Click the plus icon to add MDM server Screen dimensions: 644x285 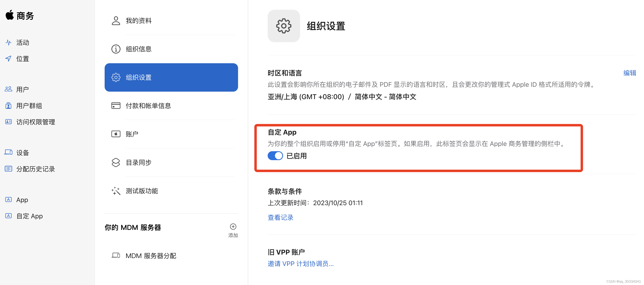click(x=233, y=227)
